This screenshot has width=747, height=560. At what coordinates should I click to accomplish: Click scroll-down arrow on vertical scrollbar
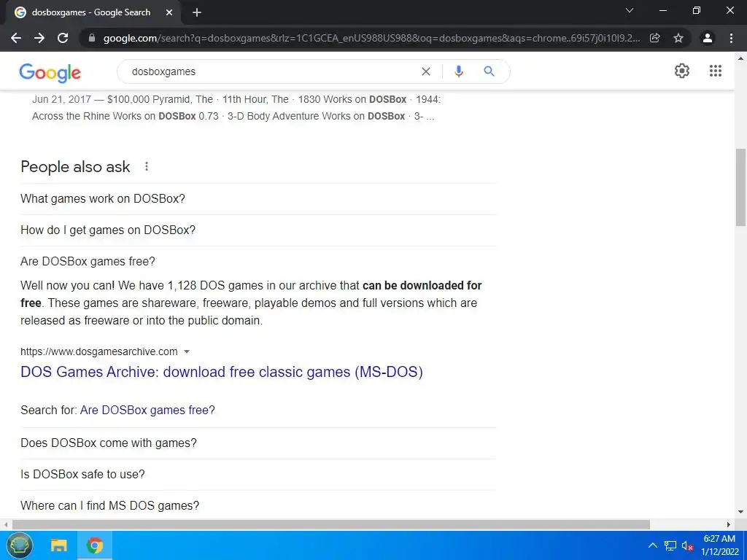(x=740, y=512)
